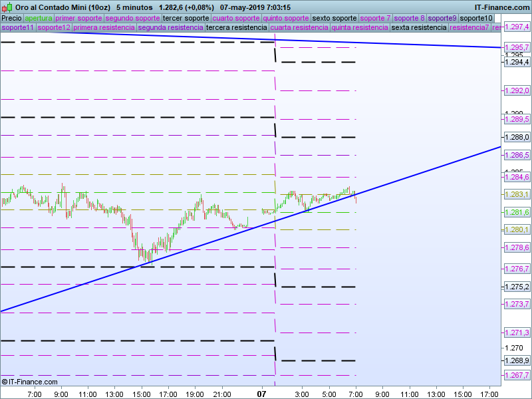Open the tercer soporte legend label
Image resolution: width=532 pixels, height=399 pixels.
point(186,19)
